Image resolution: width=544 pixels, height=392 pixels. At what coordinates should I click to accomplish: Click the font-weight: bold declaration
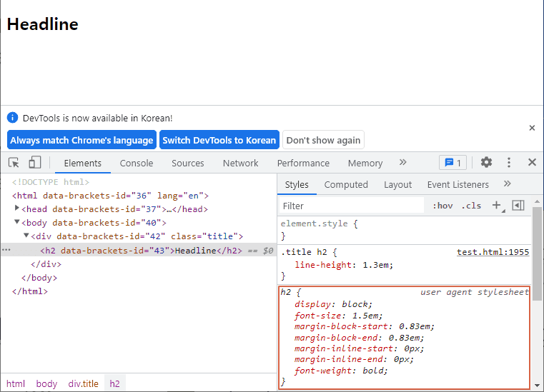coord(341,370)
